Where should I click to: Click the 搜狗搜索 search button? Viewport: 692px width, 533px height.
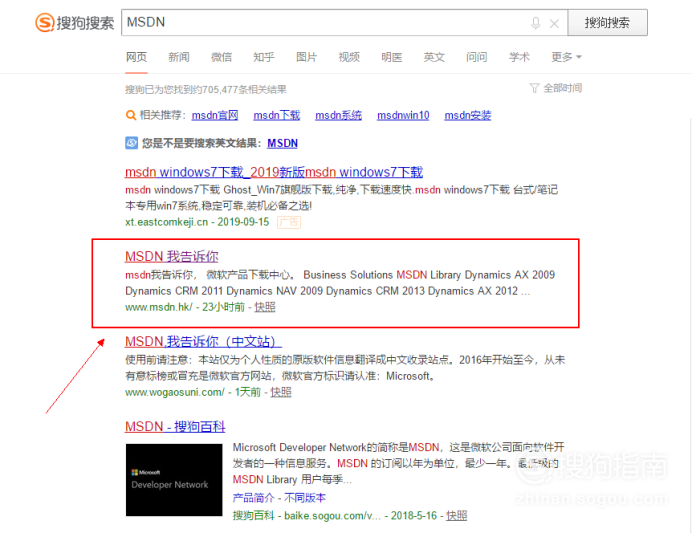point(607,23)
